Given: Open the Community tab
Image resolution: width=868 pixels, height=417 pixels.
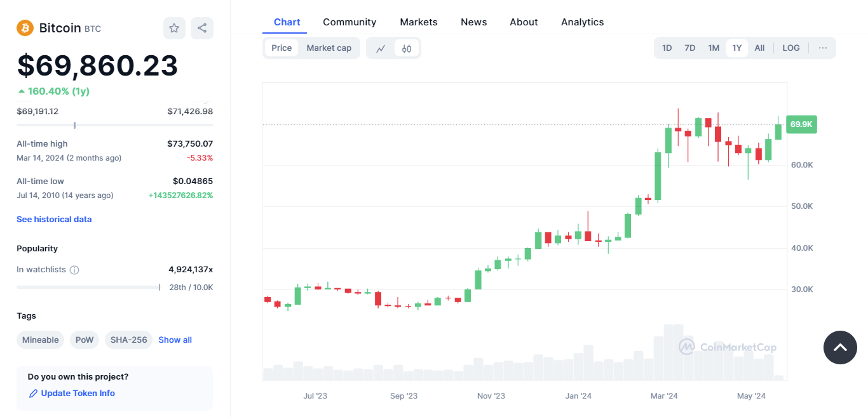Looking at the screenshot, I should pyautogui.click(x=349, y=22).
